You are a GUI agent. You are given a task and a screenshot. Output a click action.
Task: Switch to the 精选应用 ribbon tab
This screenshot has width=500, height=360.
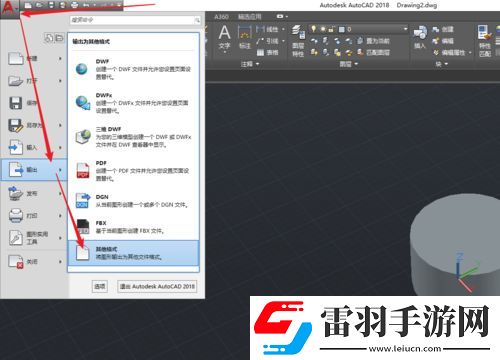tap(249, 16)
